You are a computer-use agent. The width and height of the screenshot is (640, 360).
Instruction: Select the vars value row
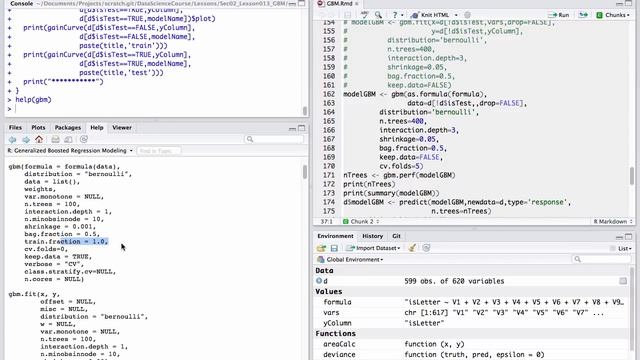473,313
